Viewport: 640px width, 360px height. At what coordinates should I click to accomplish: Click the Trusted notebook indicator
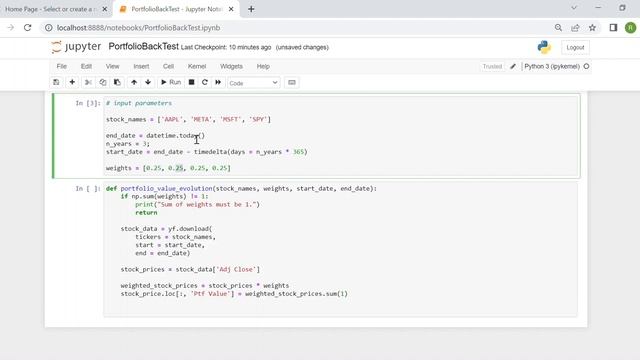coord(492,67)
